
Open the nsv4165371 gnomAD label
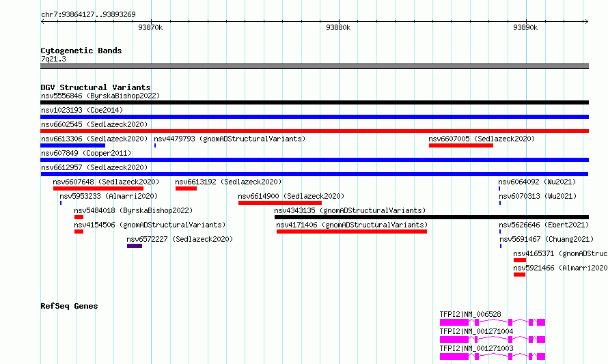[560, 253]
